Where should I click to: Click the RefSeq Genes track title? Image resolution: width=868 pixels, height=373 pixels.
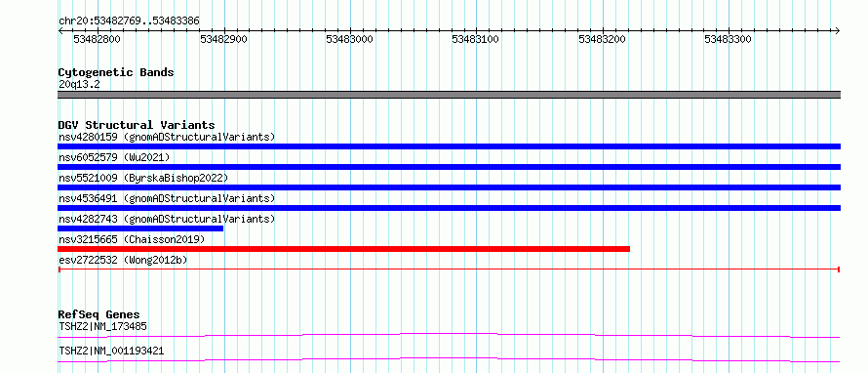[x=99, y=314]
